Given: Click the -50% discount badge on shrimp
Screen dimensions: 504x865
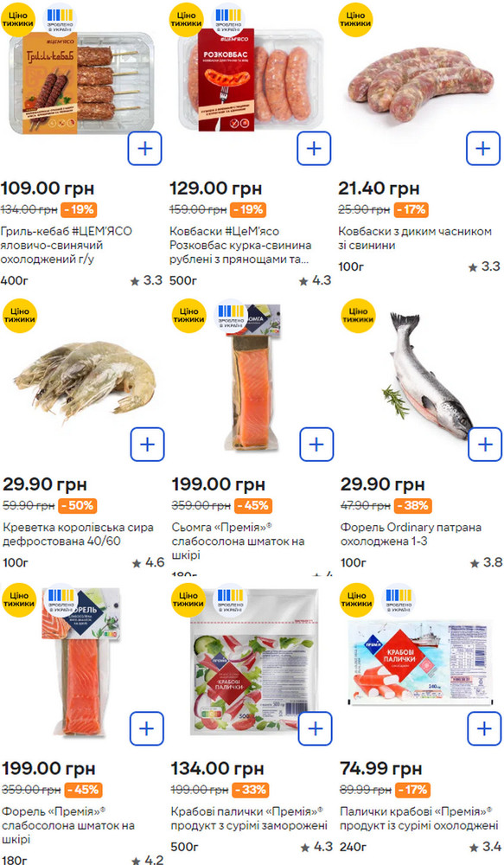Looking at the screenshot, I should point(77,505).
